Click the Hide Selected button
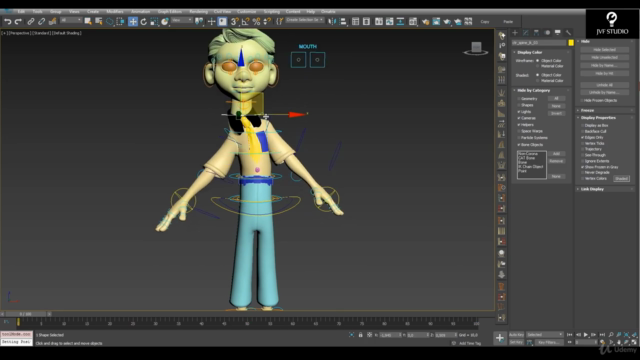The image size is (640, 360). (x=604, y=49)
